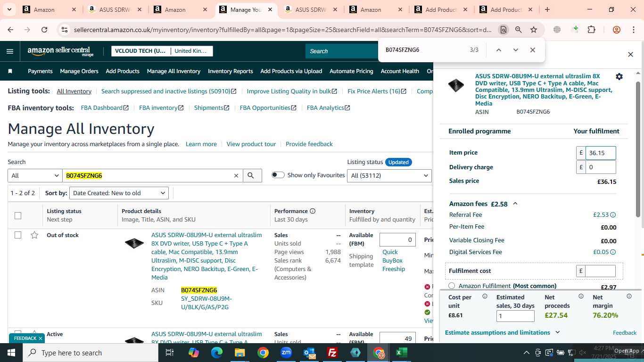
Task: Click the Amazon Seller Central logo
Action: (x=60, y=51)
